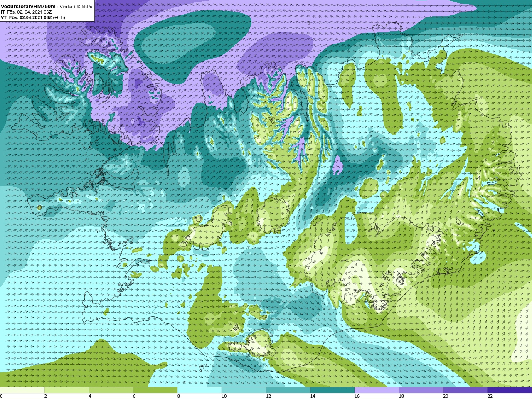Click the darkest purple legend swatch above 22
This screenshot has width=532, height=399.
[x=510, y=390]
